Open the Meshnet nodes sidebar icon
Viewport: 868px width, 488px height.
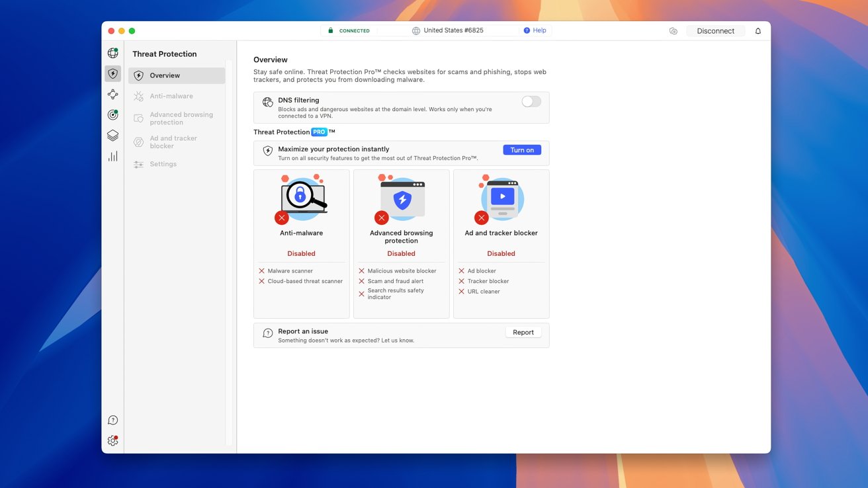pyautogui.click(x=113, y=95)
